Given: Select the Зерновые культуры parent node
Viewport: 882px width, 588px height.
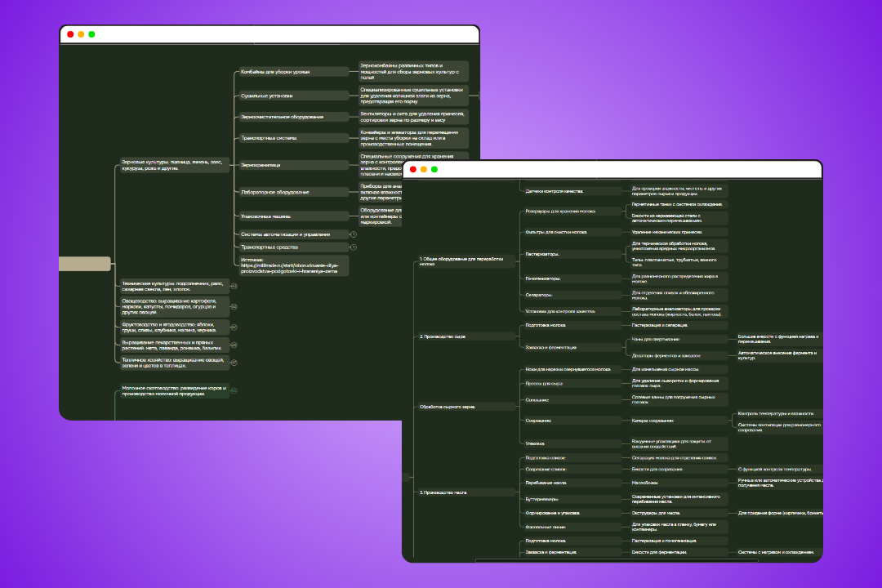Looking at the screenshot, I should click(175, 165).
